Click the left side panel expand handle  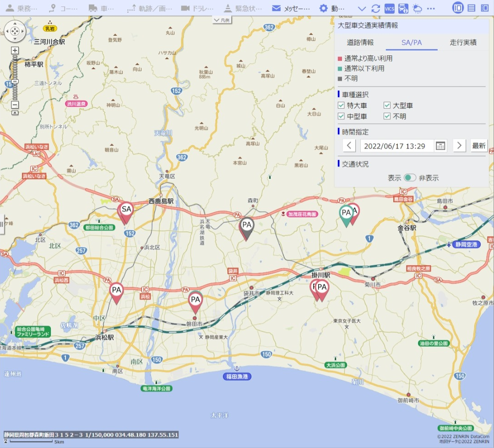click(2, 224)
